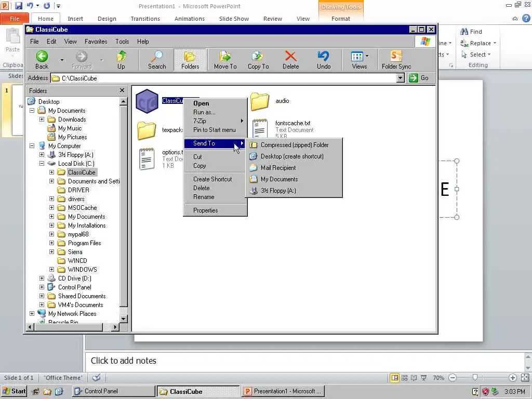Screen dimensions: 532x399
Task: Select the fontscache.txt file icon
Action: (x=260, y=128)
